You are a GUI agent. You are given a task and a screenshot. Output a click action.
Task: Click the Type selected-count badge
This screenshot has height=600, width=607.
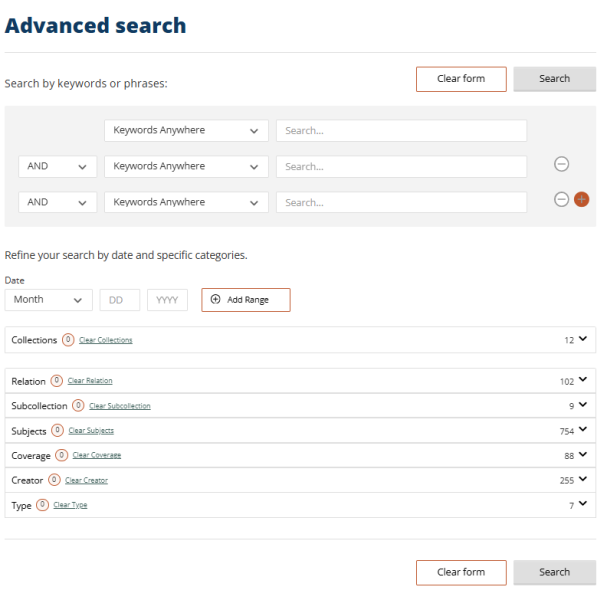click(x=42, y=505)
